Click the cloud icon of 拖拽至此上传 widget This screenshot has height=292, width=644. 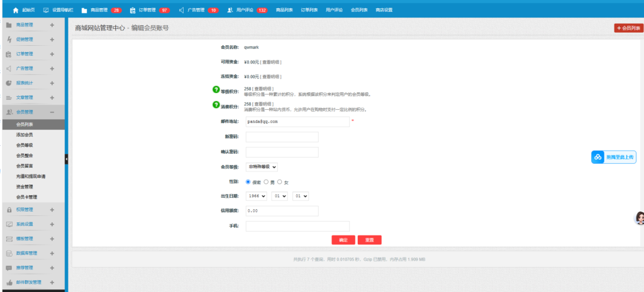point(598,157)
